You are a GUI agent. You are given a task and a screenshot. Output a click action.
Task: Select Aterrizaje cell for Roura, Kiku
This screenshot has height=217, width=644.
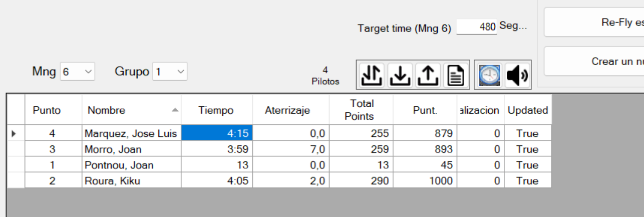tap(290, 181)
